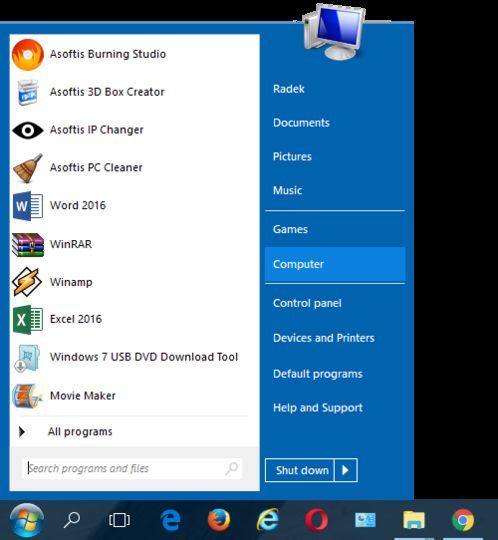Open Devices and Printers link

click(324, 338)
